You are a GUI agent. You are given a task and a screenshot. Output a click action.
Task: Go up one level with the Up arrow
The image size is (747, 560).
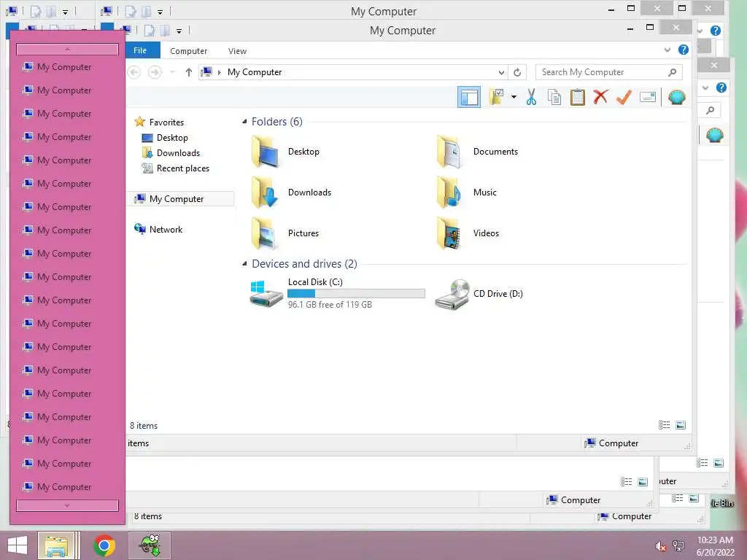189,72
